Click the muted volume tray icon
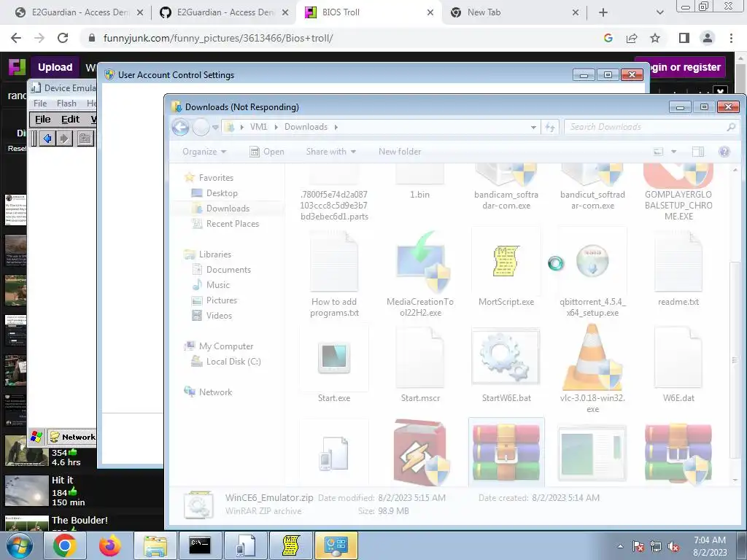The width and height of the screenshot is (747, 560). [673, 546]
